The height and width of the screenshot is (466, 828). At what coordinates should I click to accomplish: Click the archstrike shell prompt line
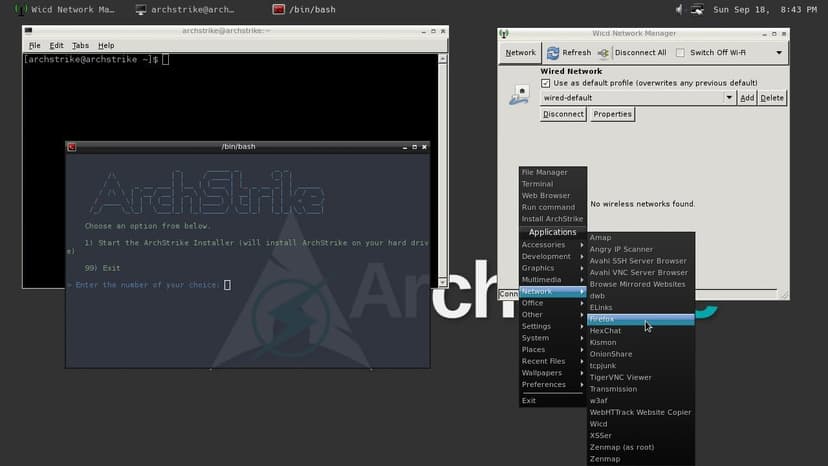coord(96,60)
